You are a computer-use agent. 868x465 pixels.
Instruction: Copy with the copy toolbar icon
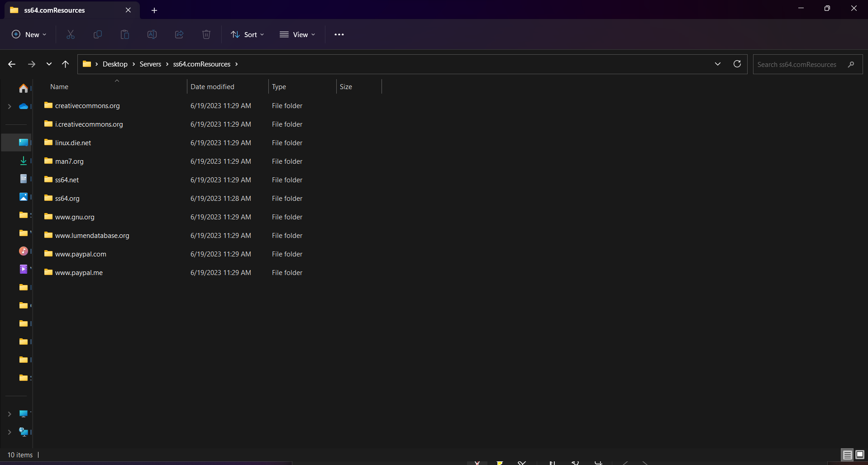[x=97, y=34]
